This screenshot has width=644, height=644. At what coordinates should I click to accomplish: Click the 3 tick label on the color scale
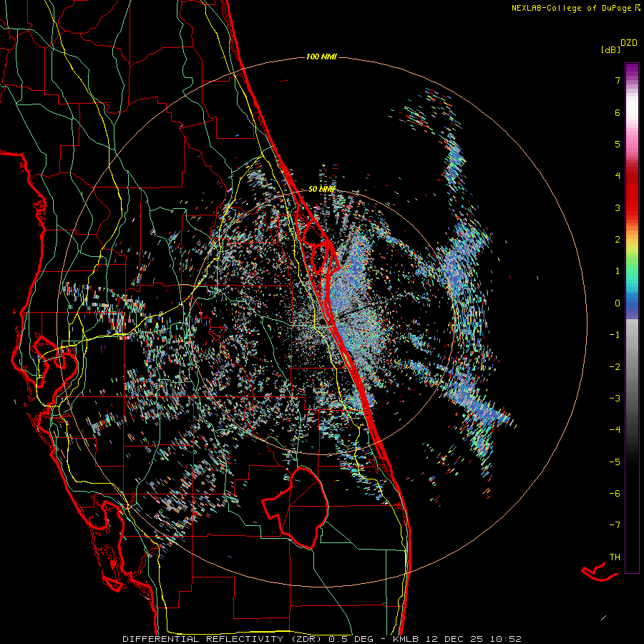click(x=618, y=208)
